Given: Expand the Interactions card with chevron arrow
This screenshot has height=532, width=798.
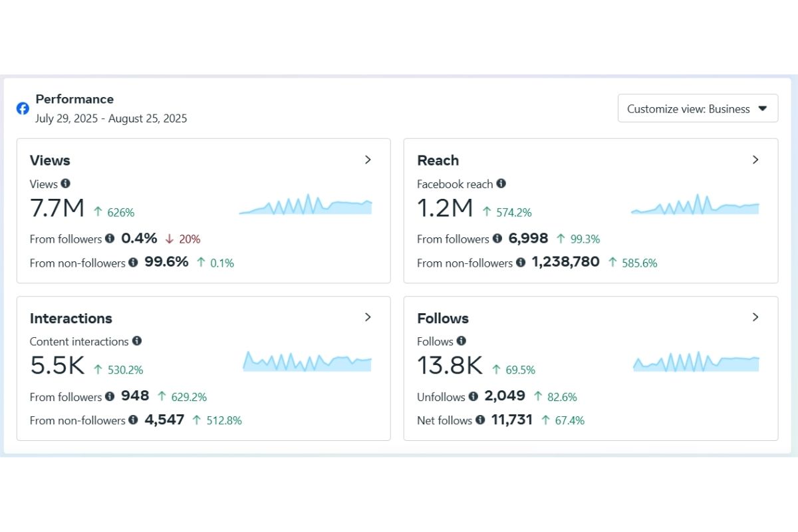Looking at the screenshot, I should click(368, 317).
